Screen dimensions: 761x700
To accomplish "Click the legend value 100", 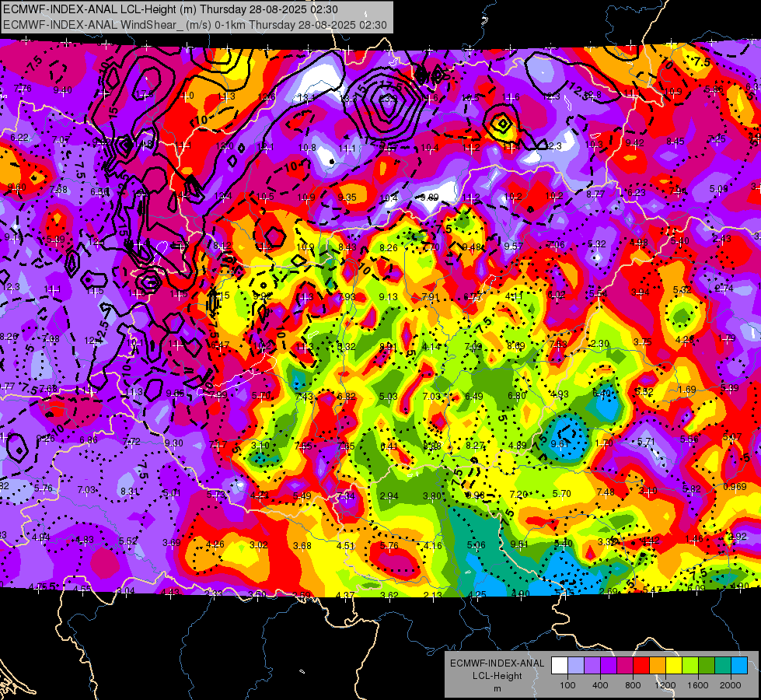I will coord(567,685).
